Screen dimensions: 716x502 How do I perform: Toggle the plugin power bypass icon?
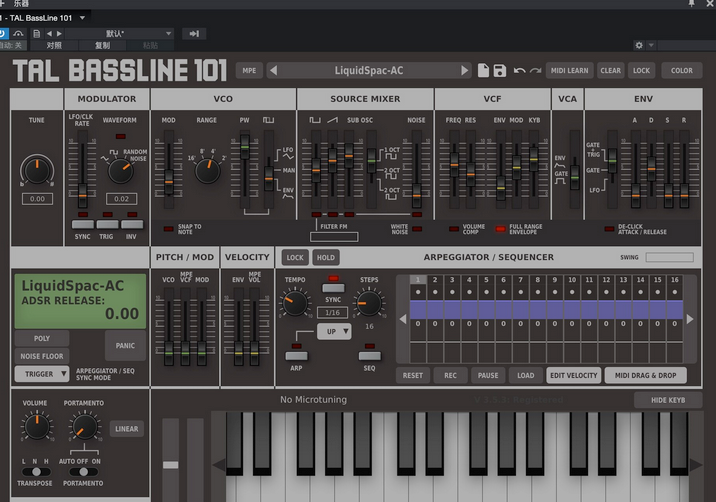tap(2, 33)
